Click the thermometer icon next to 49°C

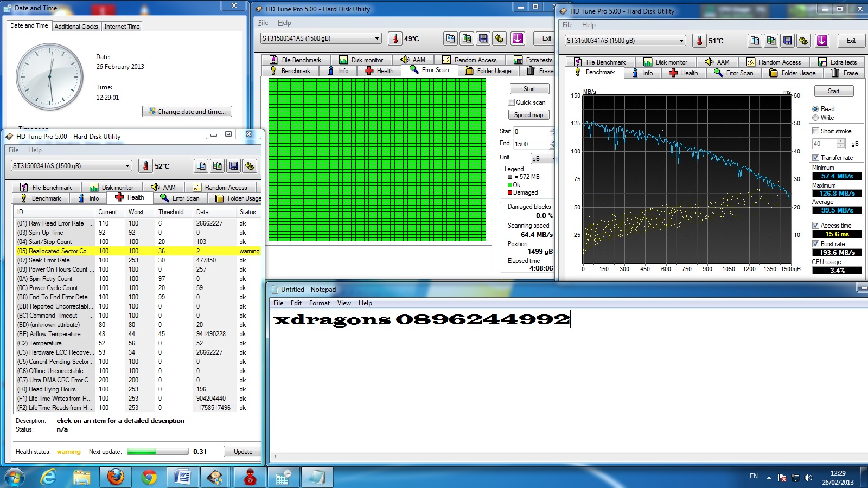tap(395, 38)
